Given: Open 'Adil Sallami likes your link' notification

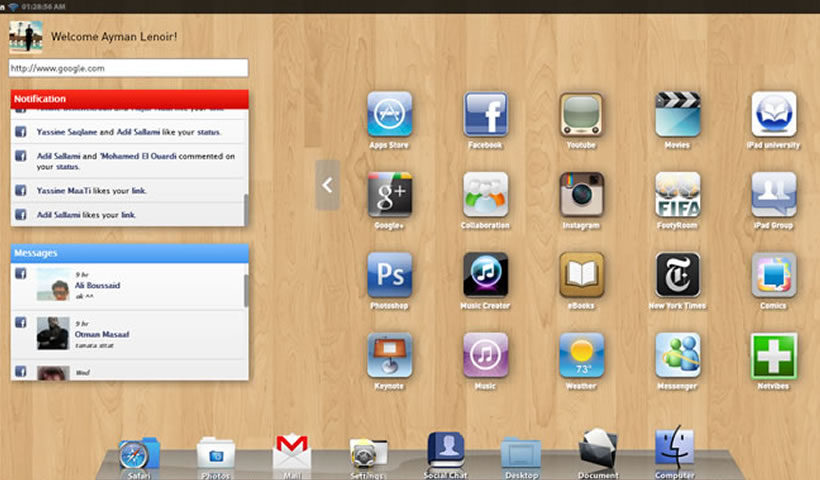Looking at the screenshot, I should [x=130, y=214].
